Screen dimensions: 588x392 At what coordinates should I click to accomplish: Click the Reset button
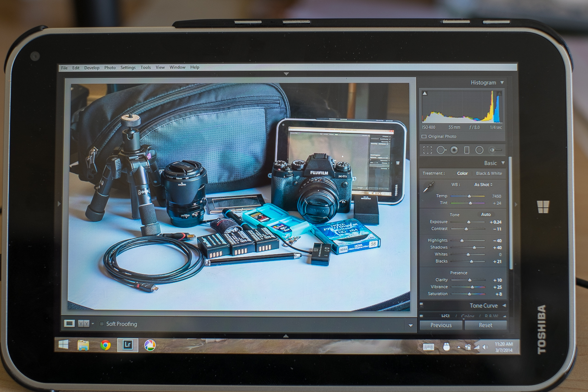486,325
